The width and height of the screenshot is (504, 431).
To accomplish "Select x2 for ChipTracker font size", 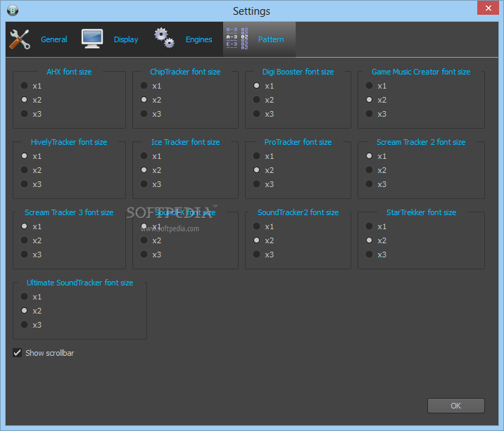I will point(144,100).
